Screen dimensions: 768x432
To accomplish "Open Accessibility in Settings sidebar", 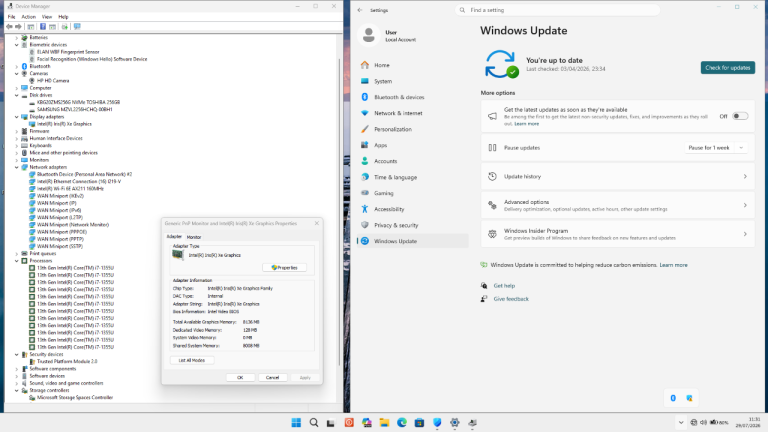I will pyautogui.click(x=412, y=209).
